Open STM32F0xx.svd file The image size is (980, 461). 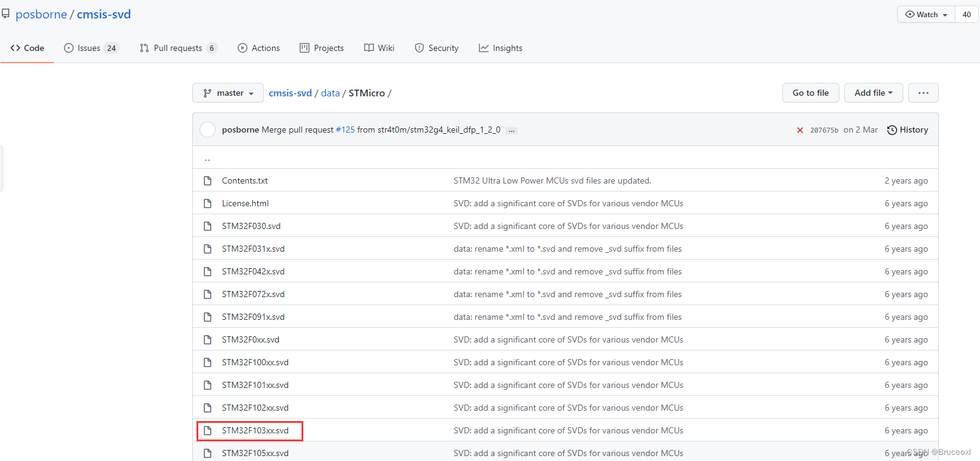(x=251, y=339)
